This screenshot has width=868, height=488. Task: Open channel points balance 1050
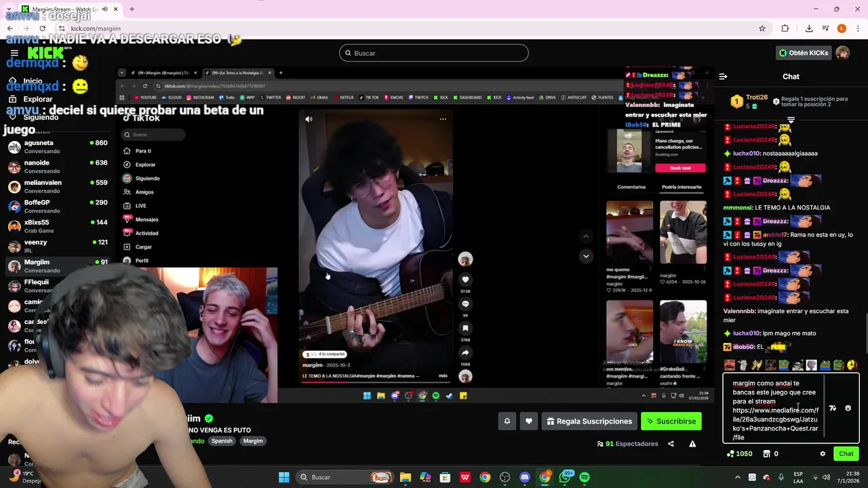(x=740, y=454)
